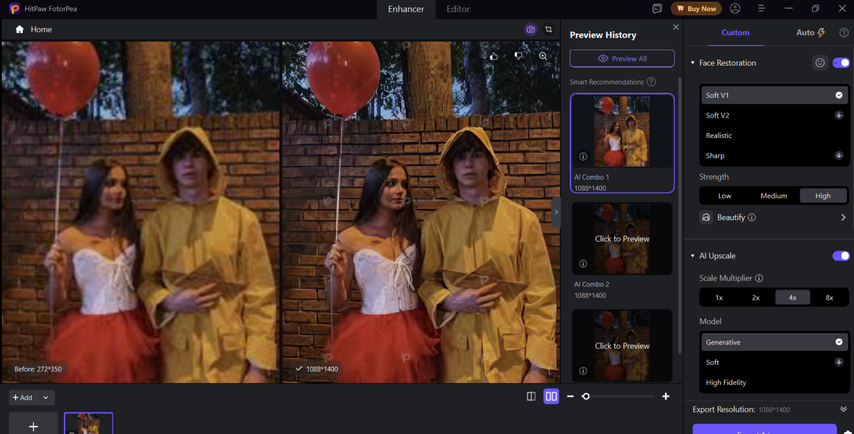Switch to the Auto tab

coord(810,33)
